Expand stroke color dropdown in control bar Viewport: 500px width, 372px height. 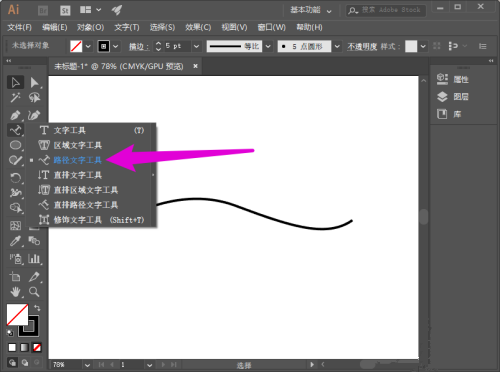point(116,46)
